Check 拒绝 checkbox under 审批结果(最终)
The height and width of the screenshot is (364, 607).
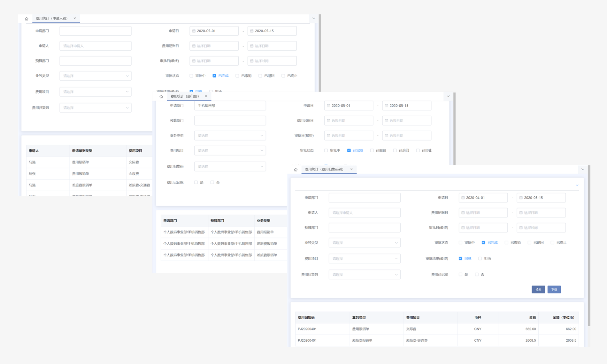click(480, 259)
